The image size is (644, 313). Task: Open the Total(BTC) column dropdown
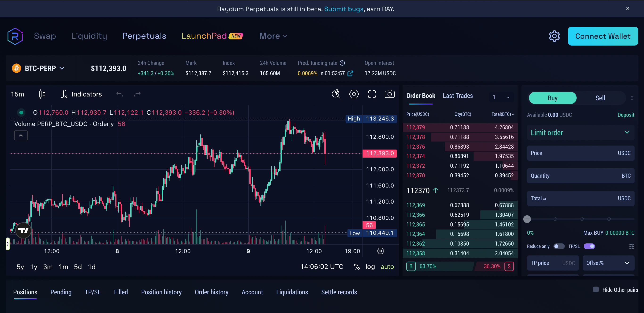click(503, 114)
